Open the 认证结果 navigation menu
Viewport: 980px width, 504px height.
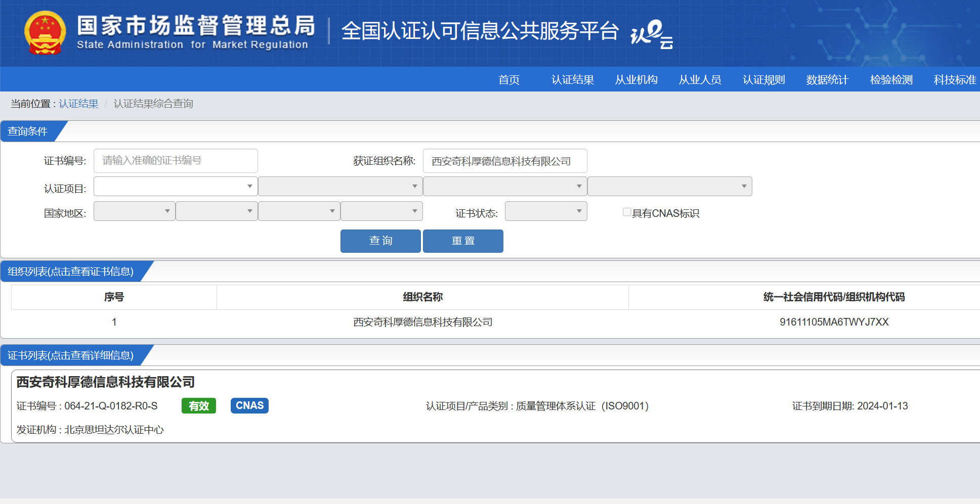coord(573,80)
